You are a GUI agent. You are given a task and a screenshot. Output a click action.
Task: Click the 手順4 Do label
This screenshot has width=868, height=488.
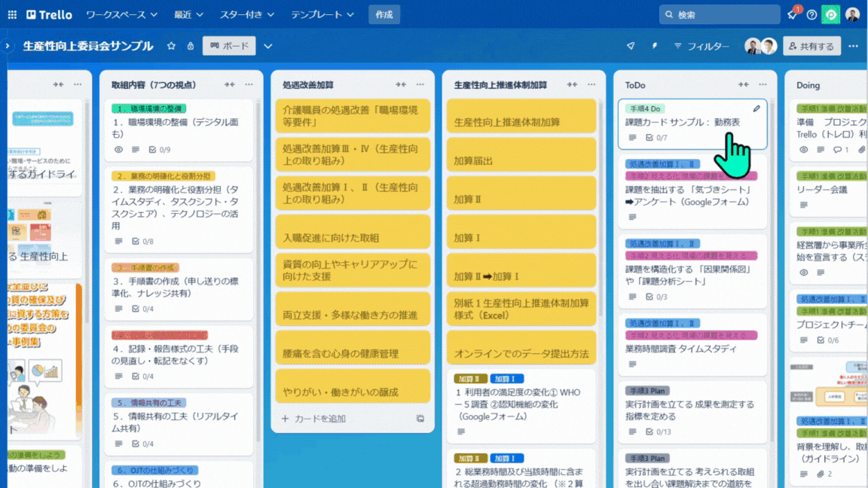pos(645,109)
